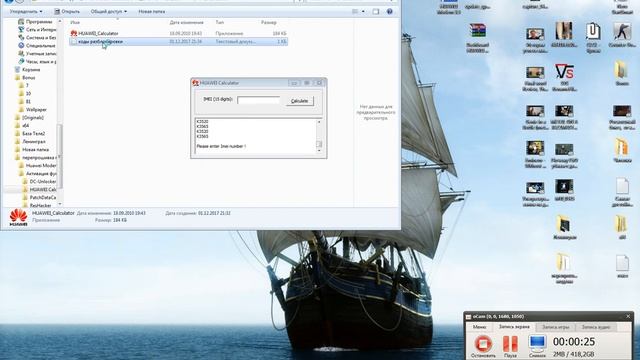This screenshot has height=360, width=640.
Task: Sort by 'Имя' column header
Action: coord(75,22)
